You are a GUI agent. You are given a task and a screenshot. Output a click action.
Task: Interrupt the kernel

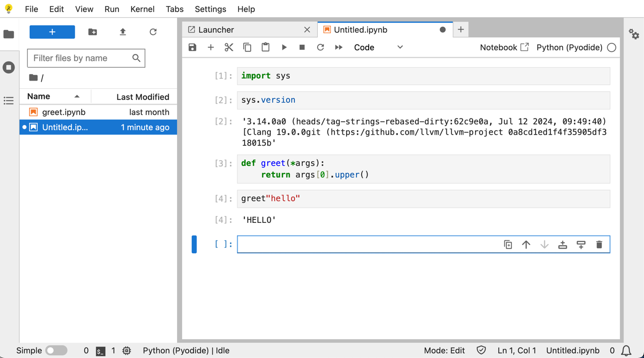point(302,47)
